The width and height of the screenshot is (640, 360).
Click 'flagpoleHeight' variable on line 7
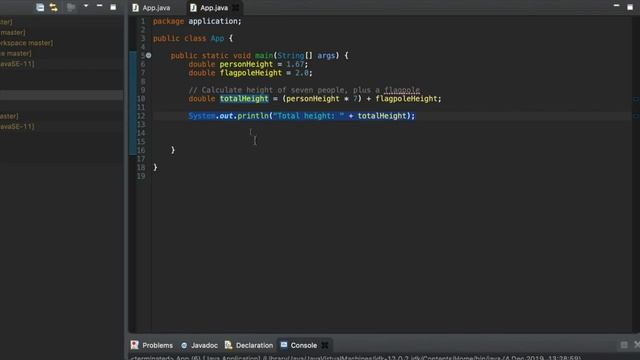tap(251, 73)
